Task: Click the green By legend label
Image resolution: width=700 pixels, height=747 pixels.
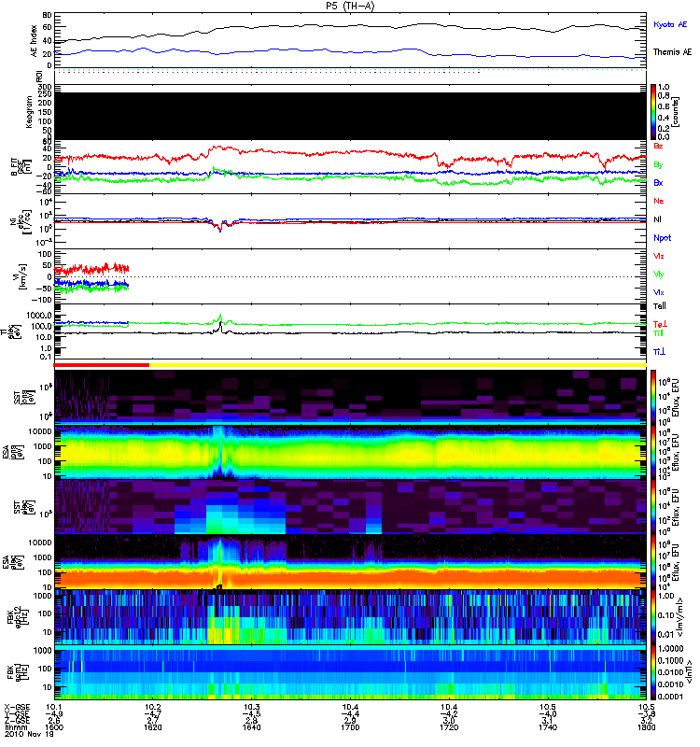Action: coord(658,165)
